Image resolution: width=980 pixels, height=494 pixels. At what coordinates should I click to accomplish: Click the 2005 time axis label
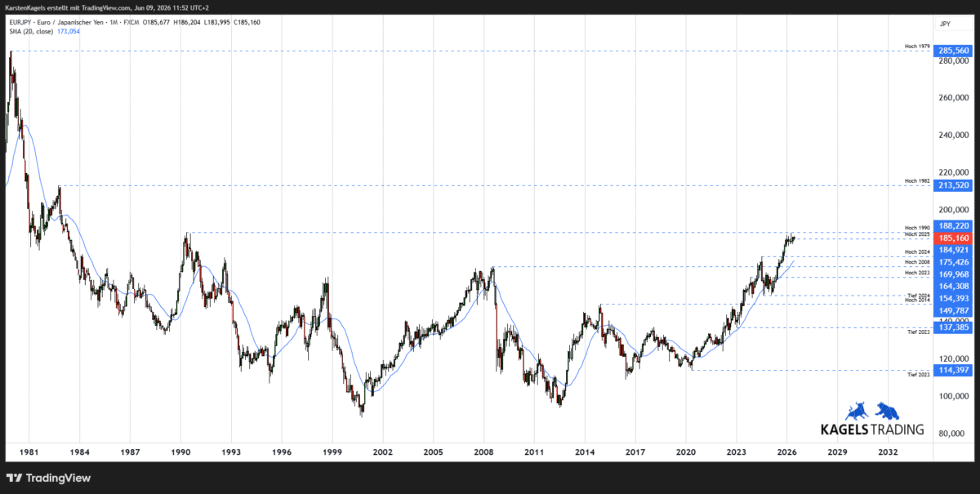(433, 452)
